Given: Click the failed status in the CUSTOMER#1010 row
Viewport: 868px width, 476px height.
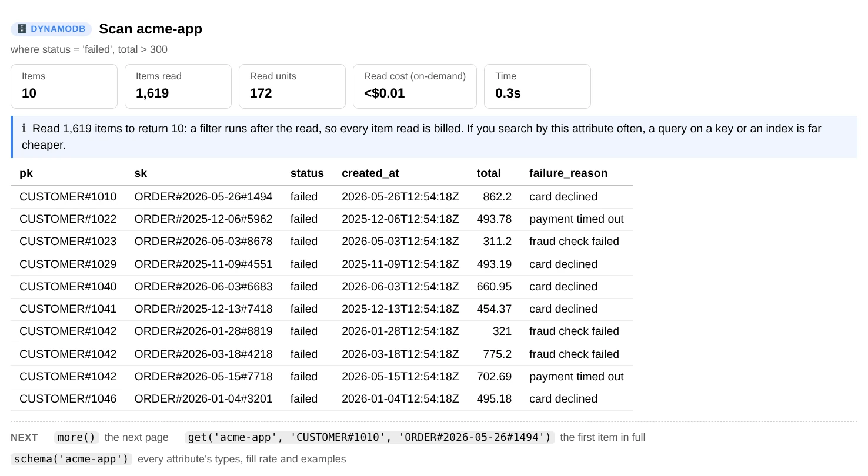Looking at the screenshot, I should 304,197.
